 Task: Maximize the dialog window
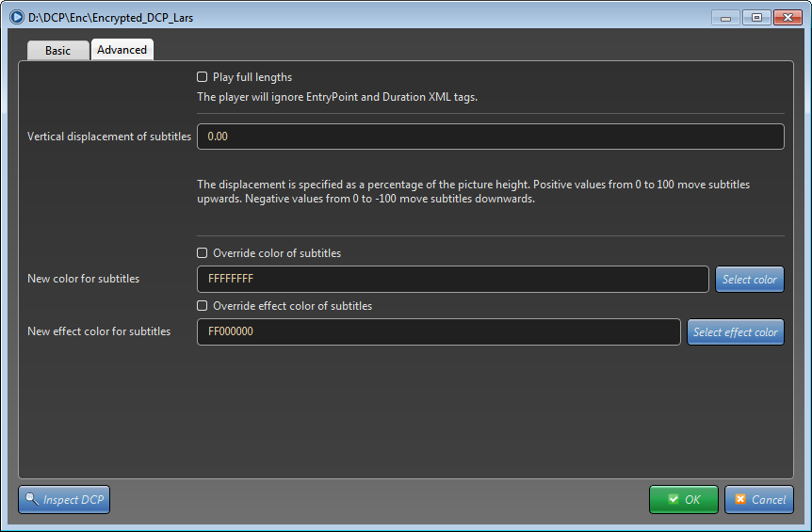pyautogui.click(x=756, y=18)
